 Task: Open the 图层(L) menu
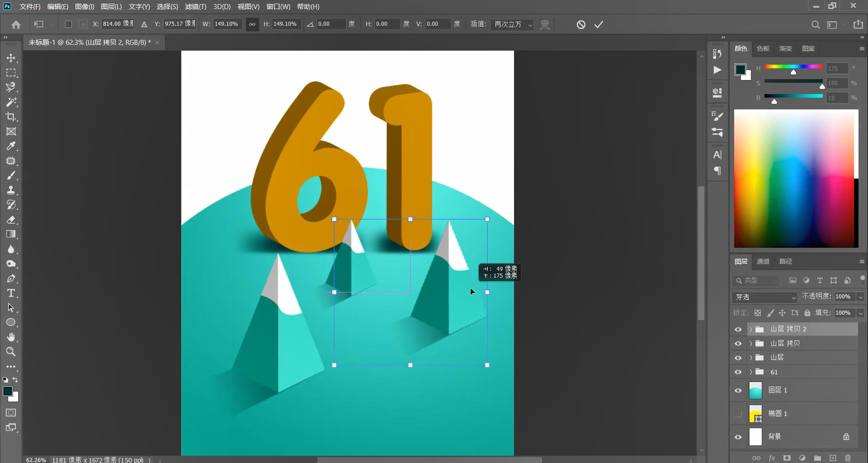pyautogui.click(x=111, y=7)
